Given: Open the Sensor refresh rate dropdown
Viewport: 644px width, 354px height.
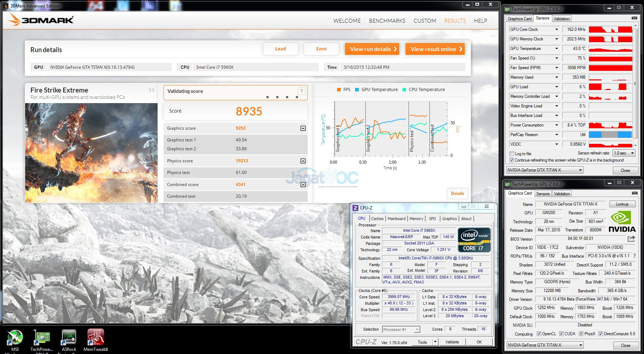Looking at the screenshot, I should pos(623,153).
